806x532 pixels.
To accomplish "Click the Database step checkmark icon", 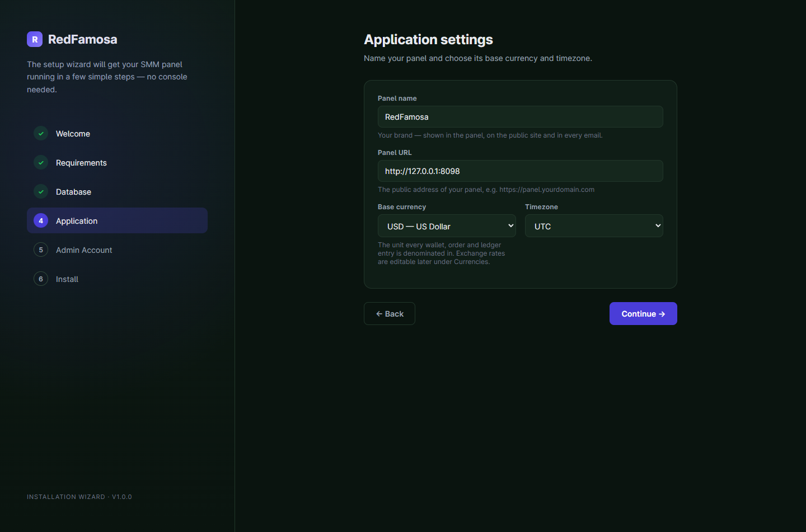I will click(x=41, y=192).
